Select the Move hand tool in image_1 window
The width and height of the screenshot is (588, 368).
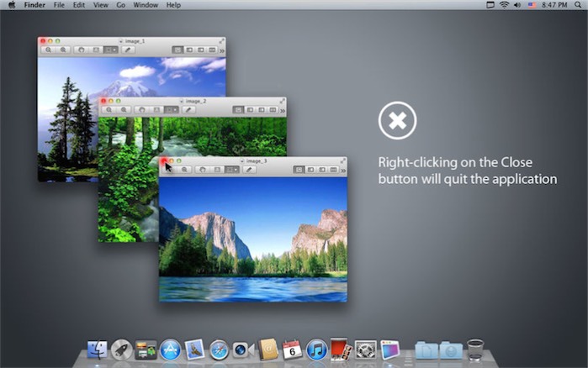point(82,50)
